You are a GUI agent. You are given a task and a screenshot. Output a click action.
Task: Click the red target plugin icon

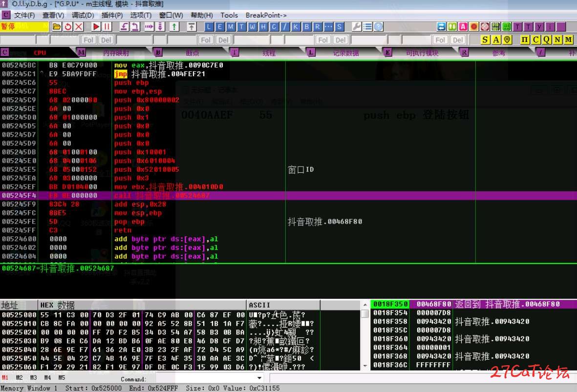[485, 26]
